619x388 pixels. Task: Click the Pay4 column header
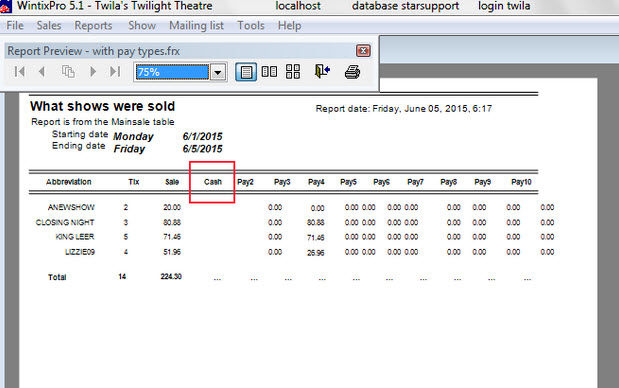pos(316,182)
